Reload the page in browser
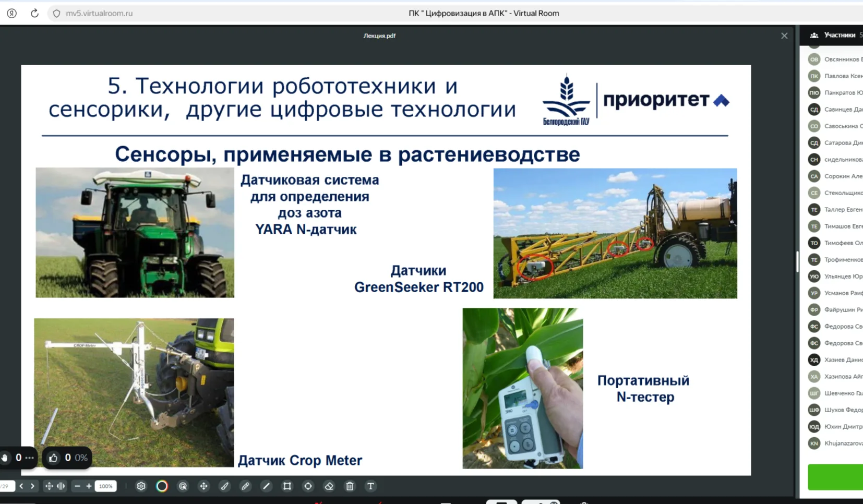 34,14
